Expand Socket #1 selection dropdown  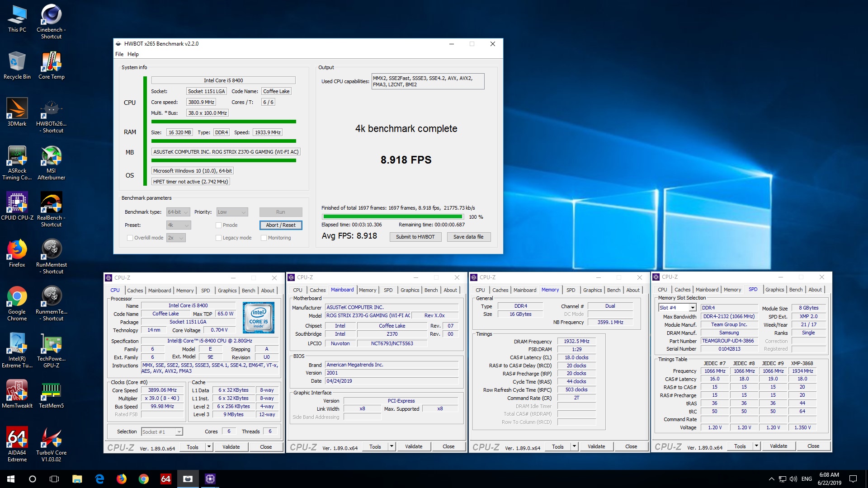coord(162,432)
